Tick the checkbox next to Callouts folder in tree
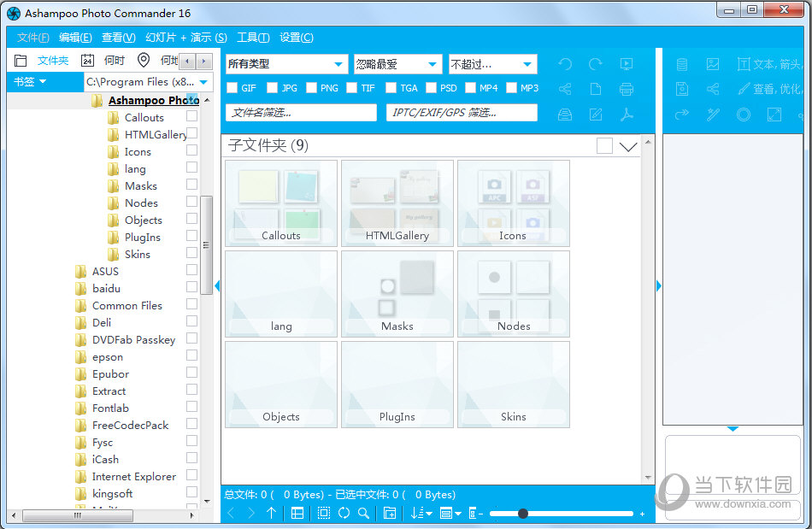The width and height of the screenshot is (812, 529). 191,115
